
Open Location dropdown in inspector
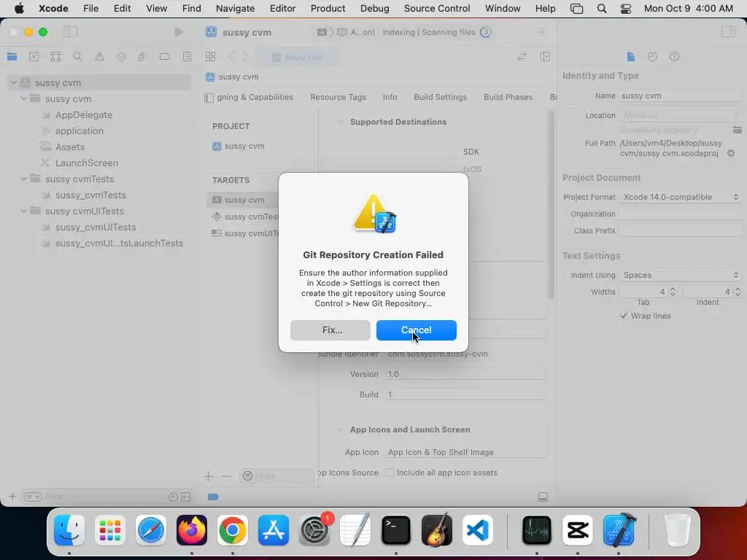(x=681, y=115)
